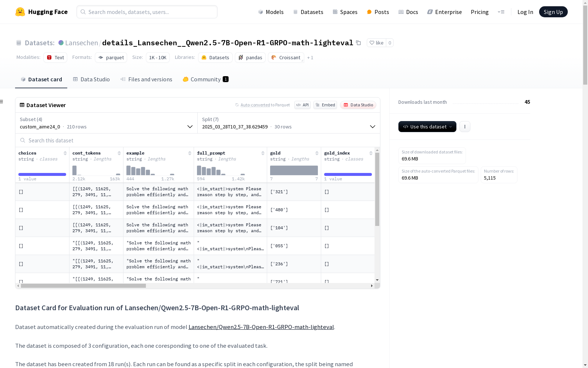
Task: Open Pricing page
Action: (480, 12)
